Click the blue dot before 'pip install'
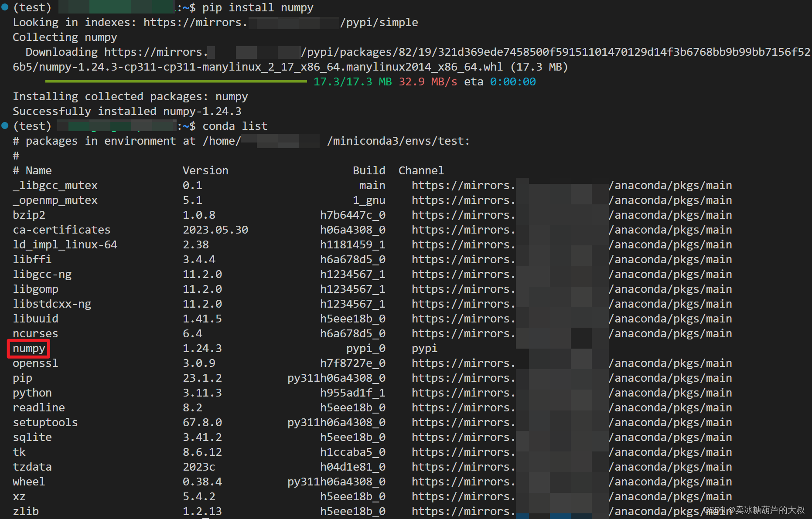Image resolution: width=812 pixels, height=519 pixels. [5, 7]
